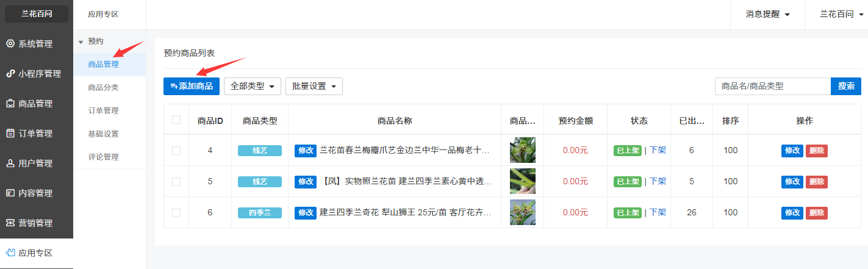Open the 消息提醒 dropdown
The image size is (868, 269).
pyautogui.click(x=768, y=14)
